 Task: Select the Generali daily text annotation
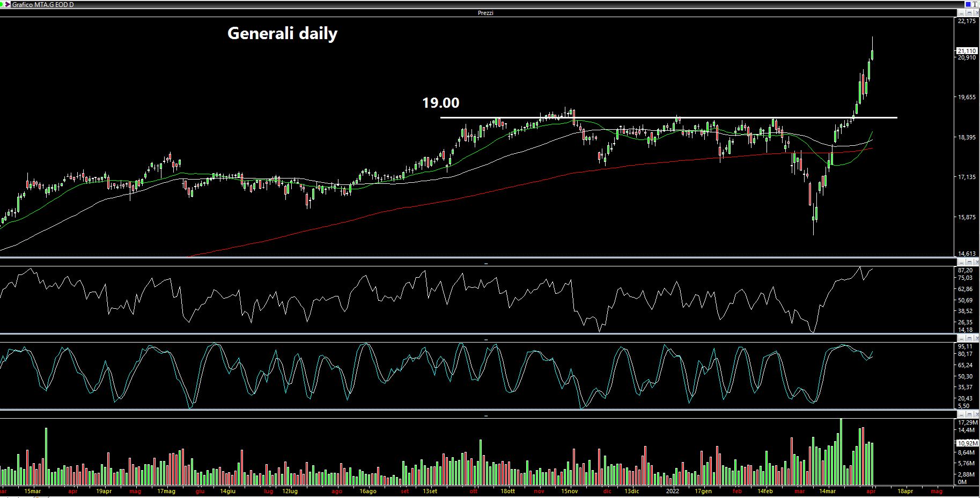pos(282,34)
